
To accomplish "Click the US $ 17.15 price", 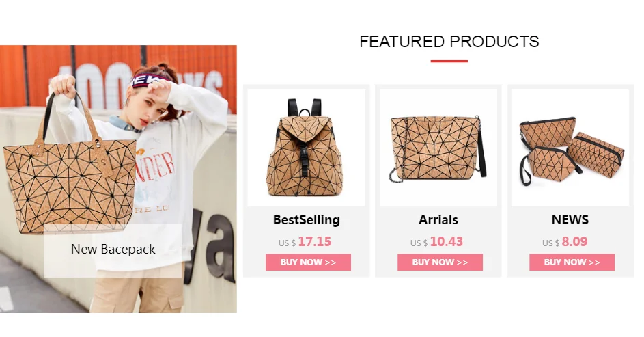I will click(305, 242).
